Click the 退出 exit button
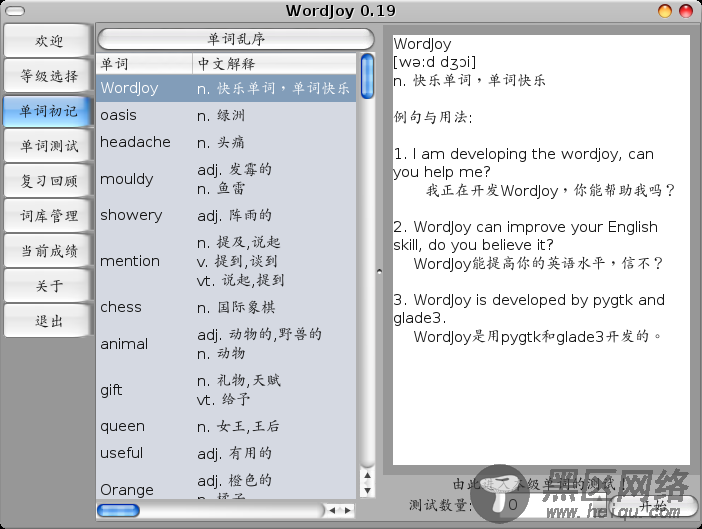This screenshot has width=702, height=529. coord(48,320)
